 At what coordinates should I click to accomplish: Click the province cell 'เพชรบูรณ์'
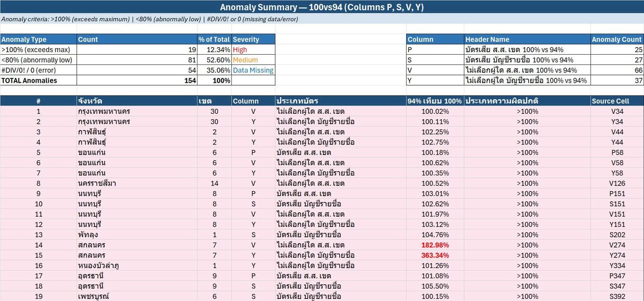[x=137, y=296]
